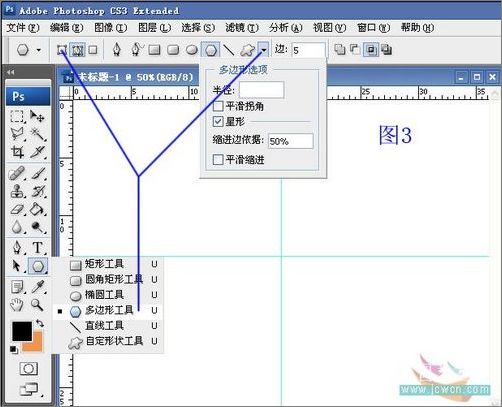Collapse the toolbox panel with double arrows
The height and width of the screenshot is (407, 502).
[x=11, y=72]
